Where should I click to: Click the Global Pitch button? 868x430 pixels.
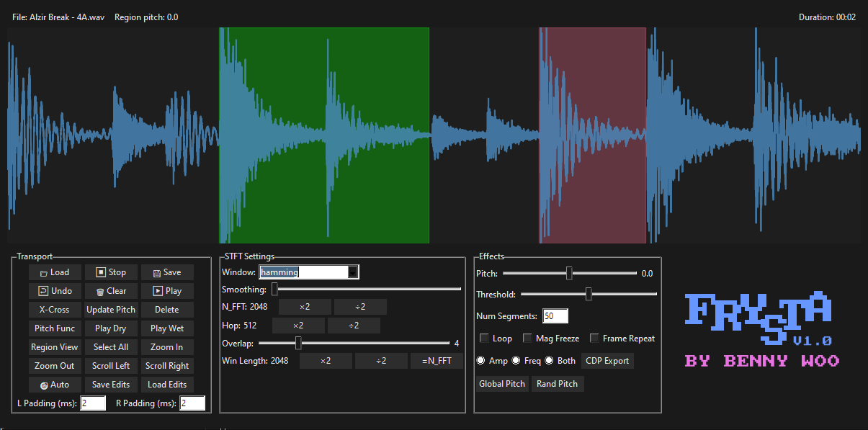[x=502, y=384]
